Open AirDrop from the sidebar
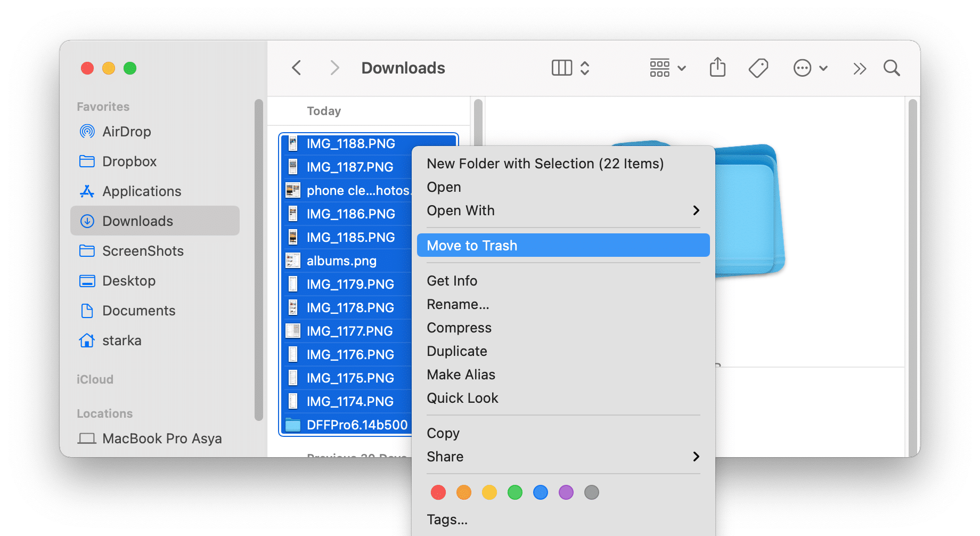 (126, 132)
